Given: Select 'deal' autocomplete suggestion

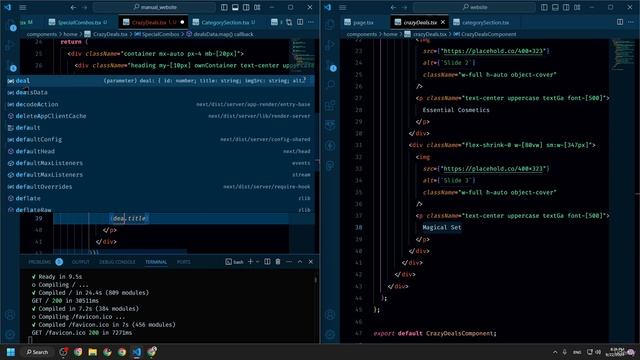Looking at the screenshot, I should [x=161, y=81].
